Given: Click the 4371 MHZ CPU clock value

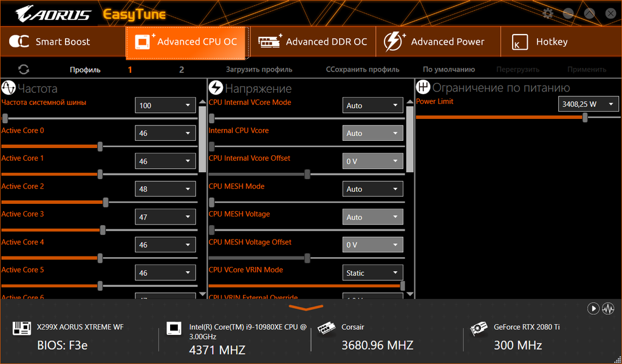Looking at the screenshot, I should 217,350.
